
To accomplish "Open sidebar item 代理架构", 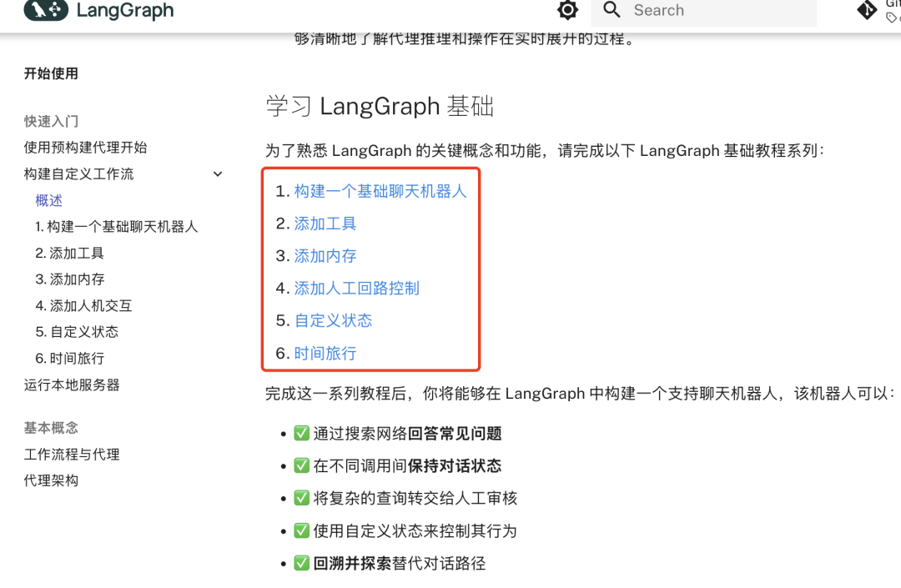I will point(51,480).
